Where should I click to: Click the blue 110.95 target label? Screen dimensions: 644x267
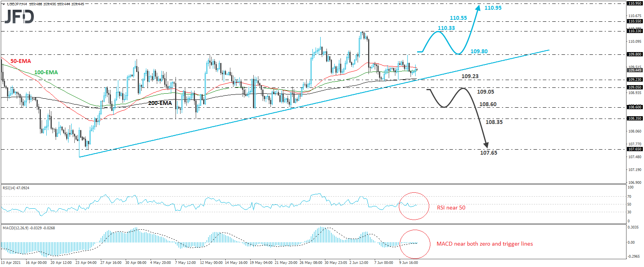click(493, 8)
